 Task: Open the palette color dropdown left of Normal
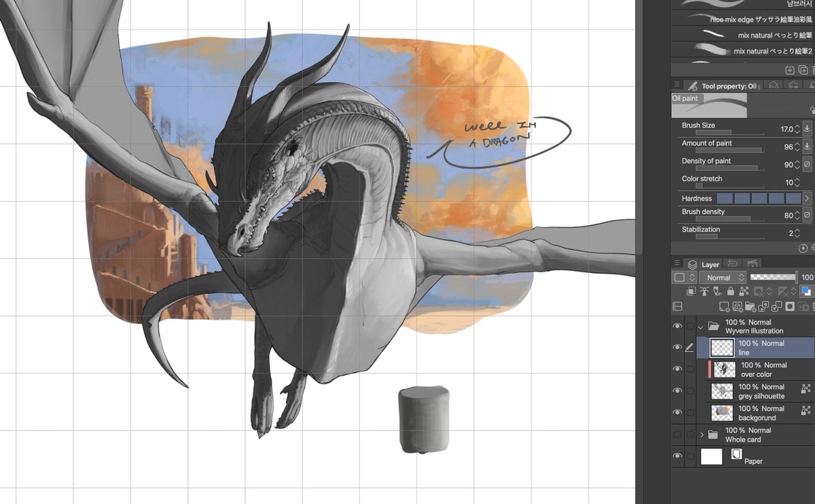[684, 277]
